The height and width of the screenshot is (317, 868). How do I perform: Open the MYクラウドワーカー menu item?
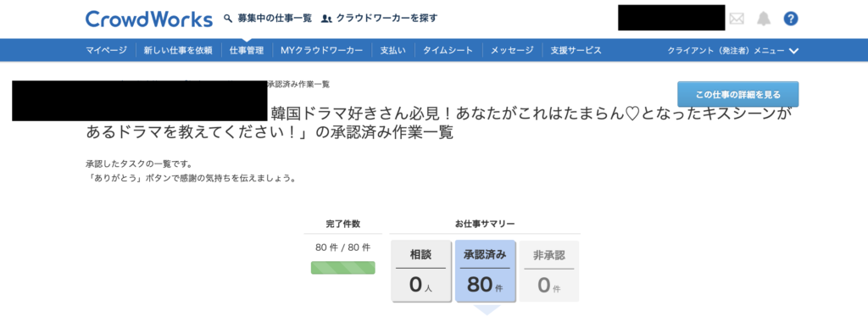pyautogui.click(x=321, y=50)
